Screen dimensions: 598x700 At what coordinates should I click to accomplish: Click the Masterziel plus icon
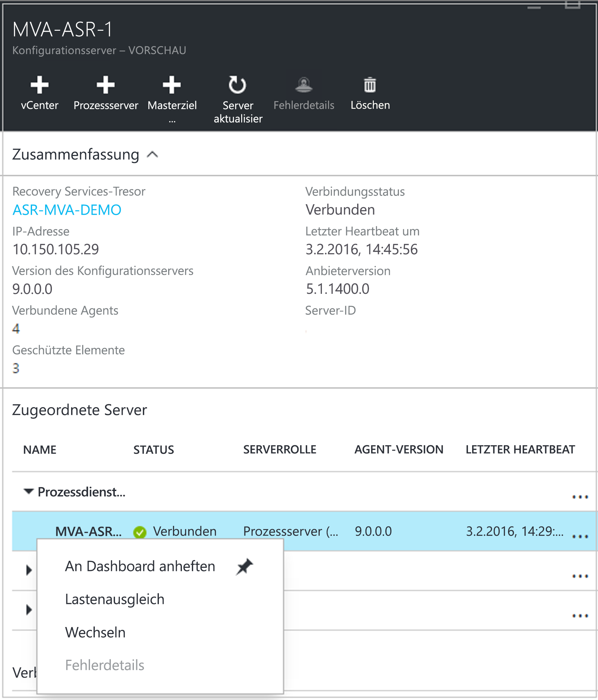[172, 84]
